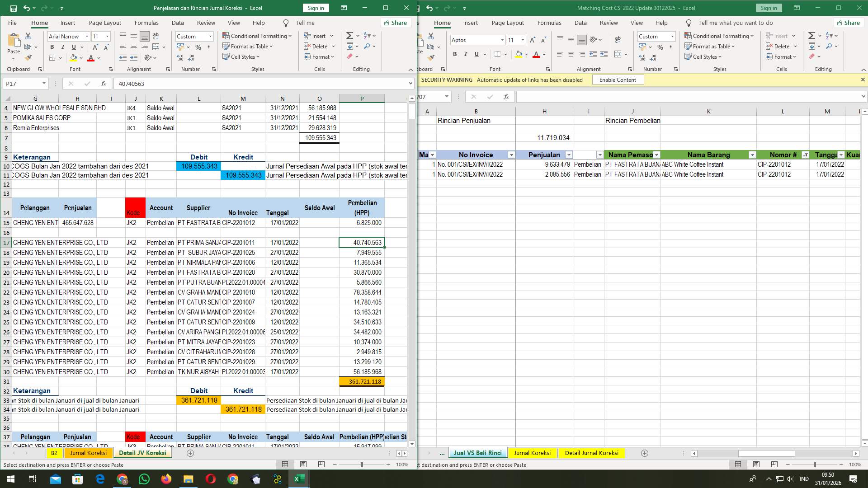This screenshot has width=868, height=488.
Task: Open the Delete cells option
Action: (x=319, y=46)
